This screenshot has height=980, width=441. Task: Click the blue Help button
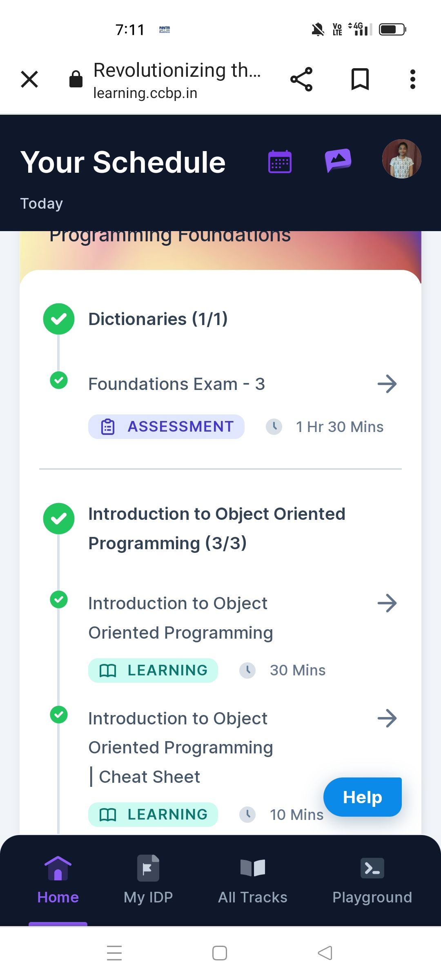pyautogui.click(x=363, y=797)
